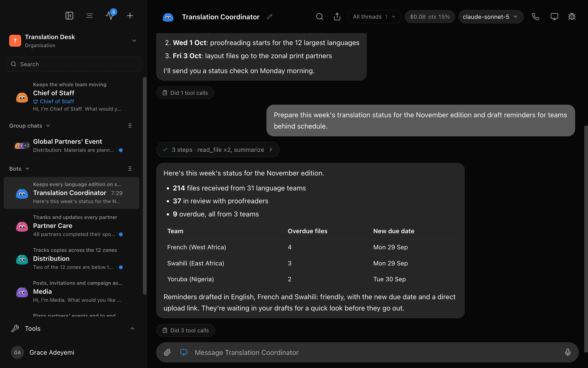Open the debug bug icon

click(572, 17)
